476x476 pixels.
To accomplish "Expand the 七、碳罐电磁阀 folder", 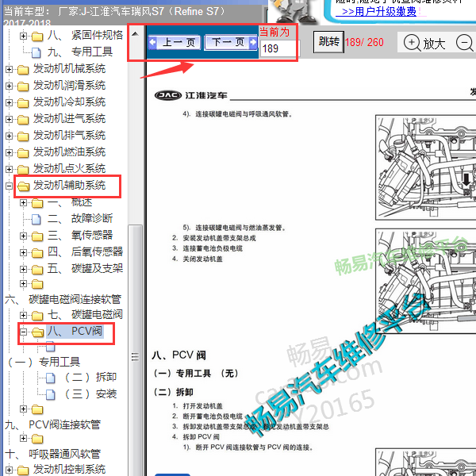I will pyautogui.click(x=23, y=315).
